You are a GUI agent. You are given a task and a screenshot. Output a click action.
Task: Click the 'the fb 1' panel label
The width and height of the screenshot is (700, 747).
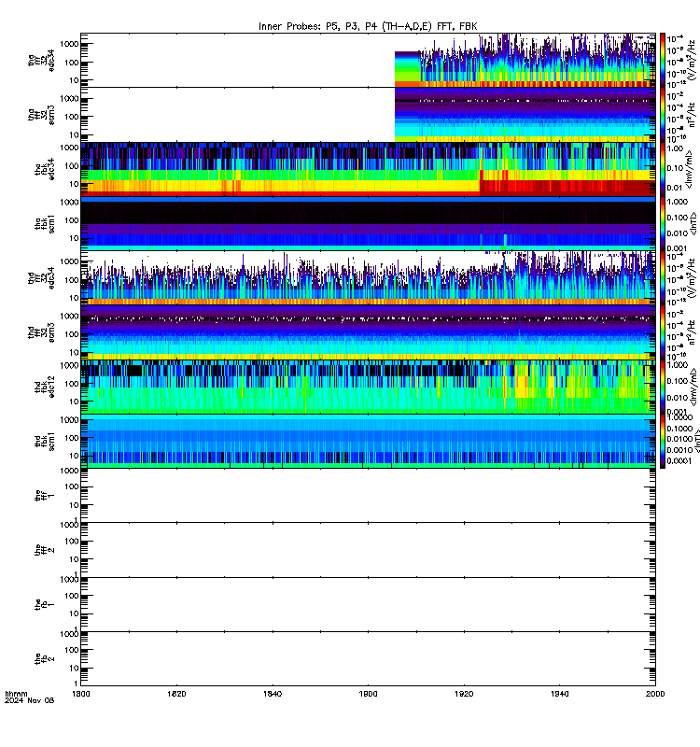[x=45, y=604]
